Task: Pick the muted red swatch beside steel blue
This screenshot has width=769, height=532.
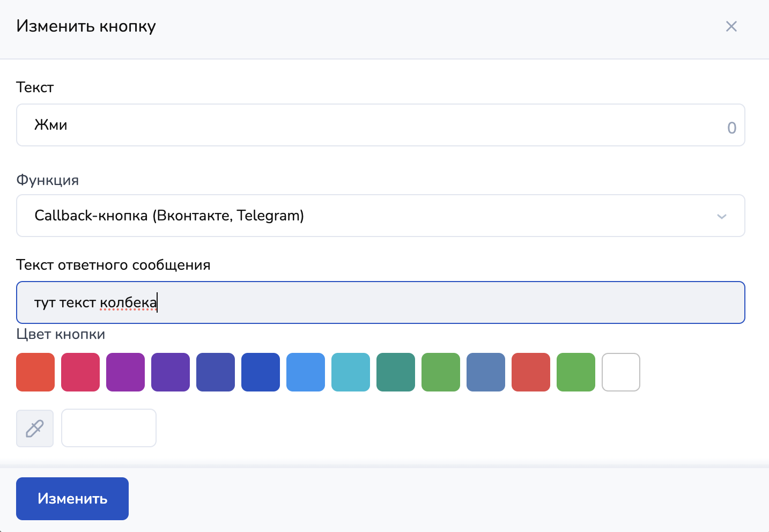Action: [x=531, y=372]
